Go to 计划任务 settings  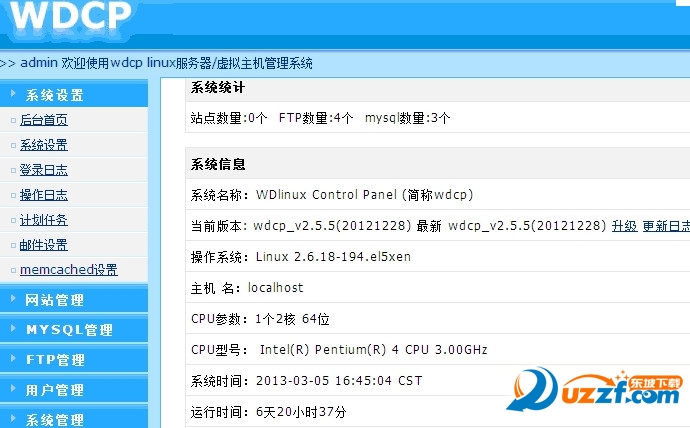pos(44,220)
